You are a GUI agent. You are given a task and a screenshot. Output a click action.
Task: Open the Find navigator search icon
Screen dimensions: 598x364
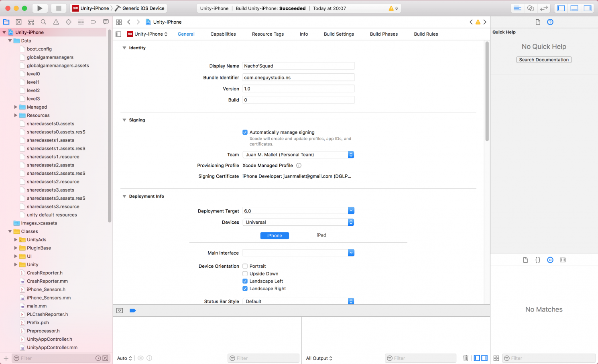(x=43, y=22)
